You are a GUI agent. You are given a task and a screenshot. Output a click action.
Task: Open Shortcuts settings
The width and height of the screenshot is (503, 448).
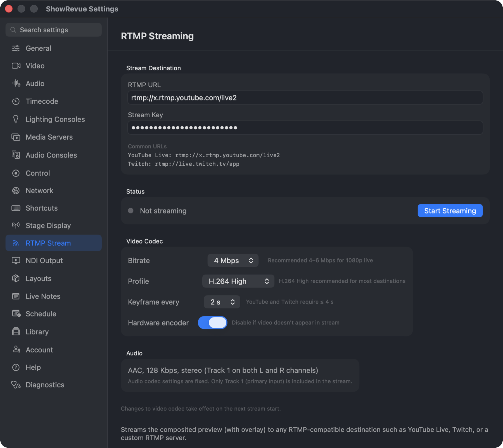tap(53, 208)
